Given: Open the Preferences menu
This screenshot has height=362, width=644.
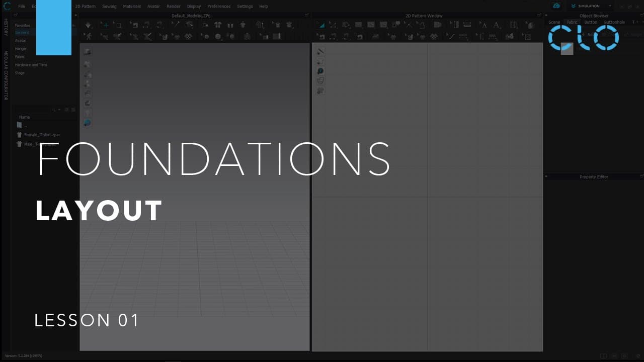Looking at the screenshot, I should 219,7.
